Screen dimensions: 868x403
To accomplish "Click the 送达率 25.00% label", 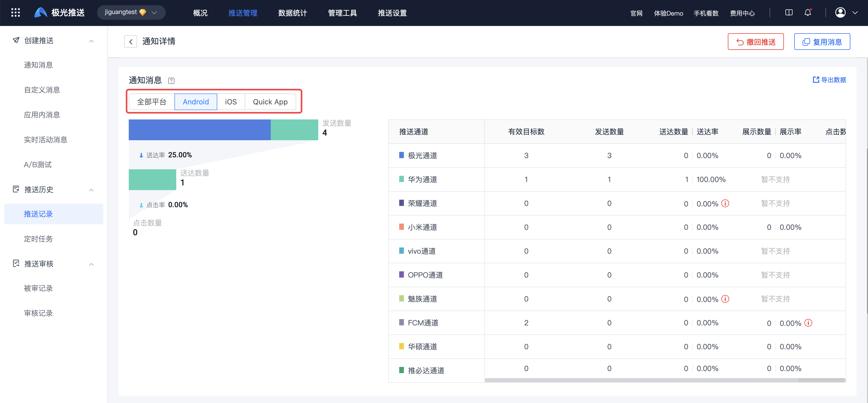I will click(165, 155).
